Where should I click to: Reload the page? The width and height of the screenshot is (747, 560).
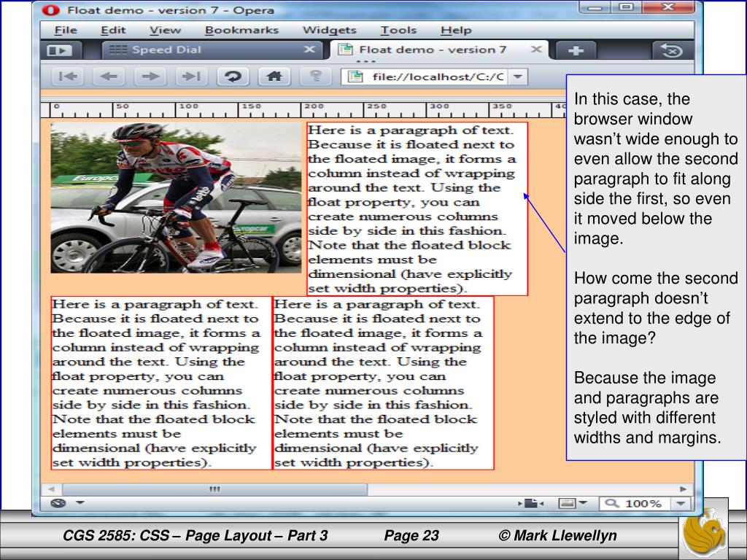coord(233,76)
